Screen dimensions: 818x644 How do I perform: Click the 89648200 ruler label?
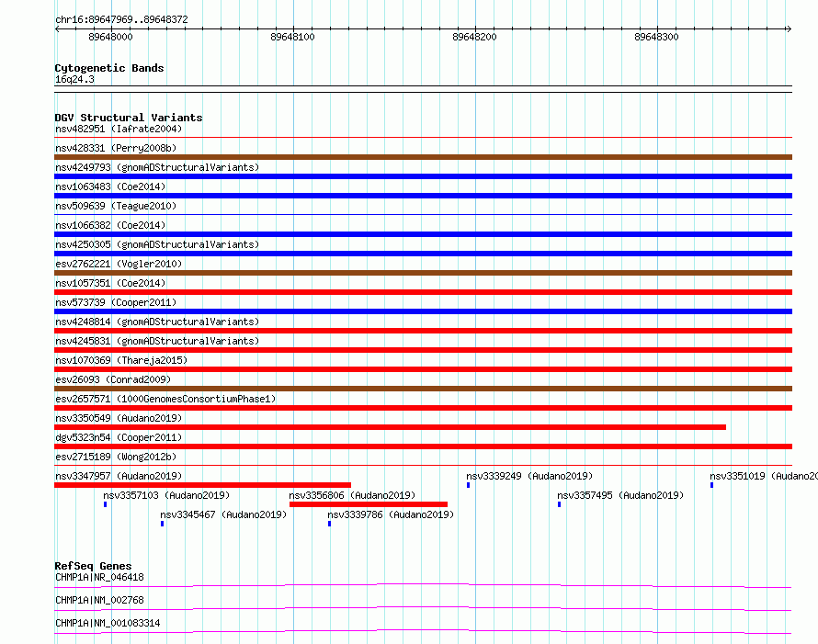[x=475, y=37]
